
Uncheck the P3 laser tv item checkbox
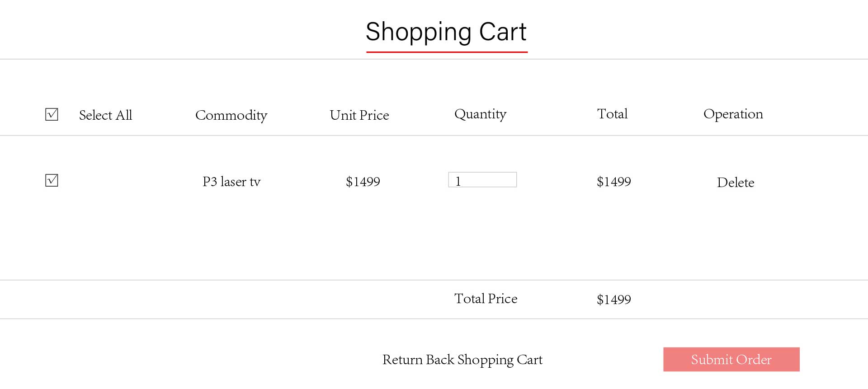pos(52,180)
